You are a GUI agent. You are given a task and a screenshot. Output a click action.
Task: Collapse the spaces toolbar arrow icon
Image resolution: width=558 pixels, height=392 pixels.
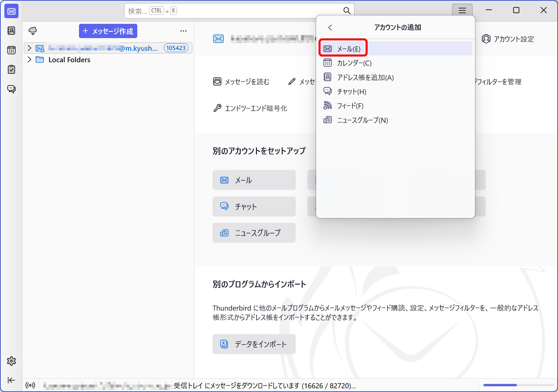click(11, 380)
